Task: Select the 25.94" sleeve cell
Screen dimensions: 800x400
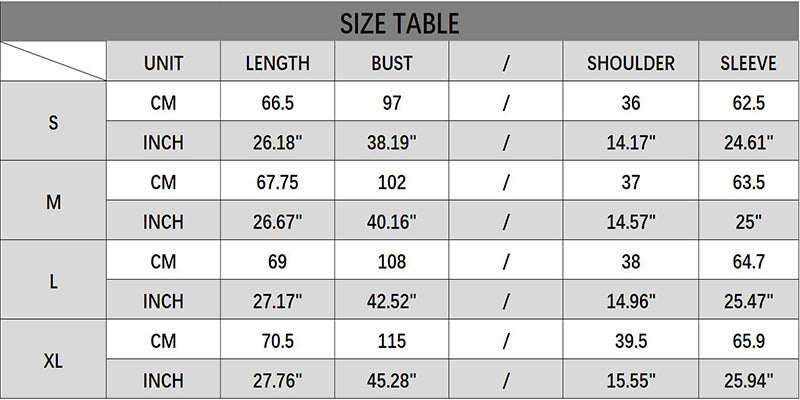Action: click(x=748, y=381)
